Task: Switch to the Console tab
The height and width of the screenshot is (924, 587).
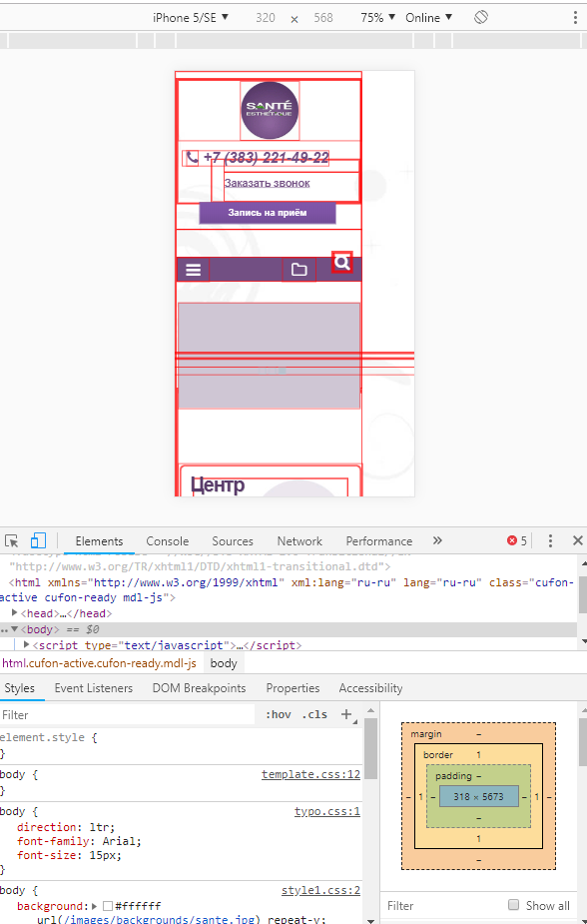Action: pyautogui.click(x=167, y=541)
